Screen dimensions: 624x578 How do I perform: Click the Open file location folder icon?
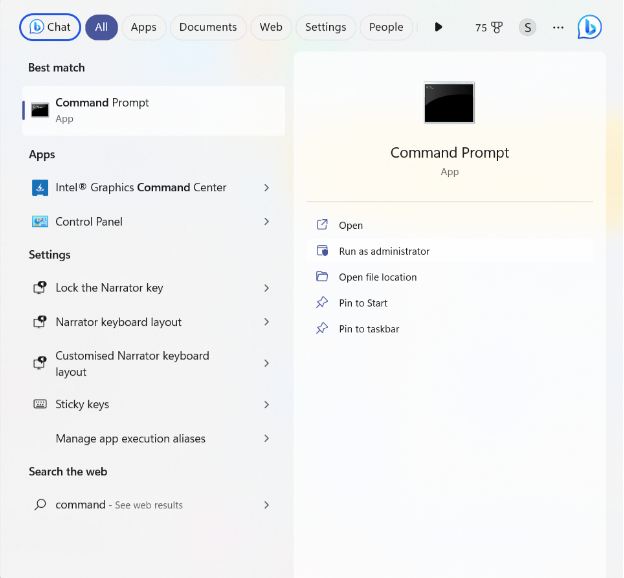tap(322, 276)
